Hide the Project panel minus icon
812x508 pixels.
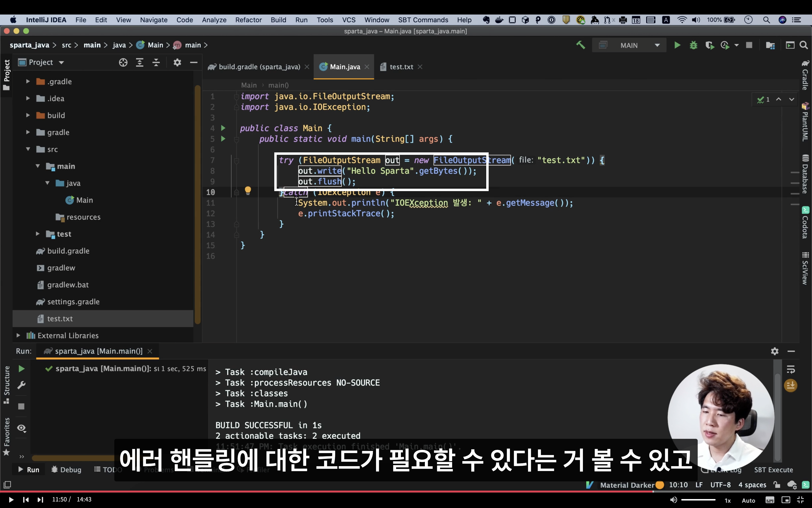[194, 62]
